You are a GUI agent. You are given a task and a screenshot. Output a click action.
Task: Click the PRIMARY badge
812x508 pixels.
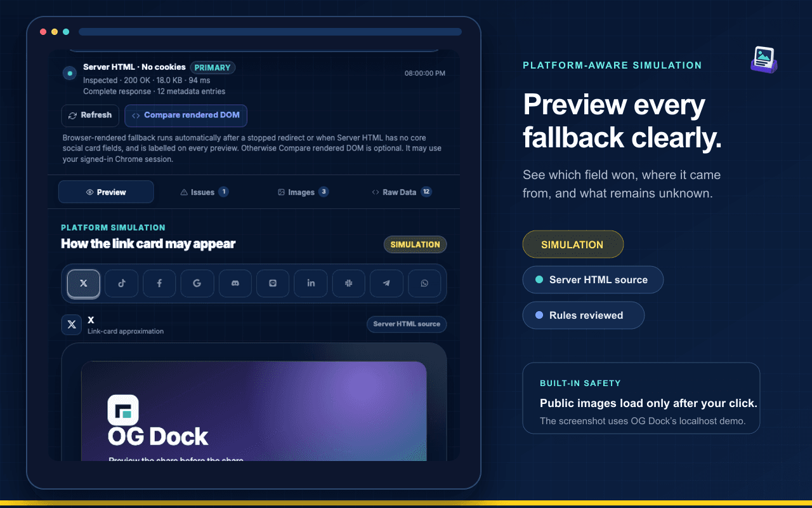(x=213, y=67)
